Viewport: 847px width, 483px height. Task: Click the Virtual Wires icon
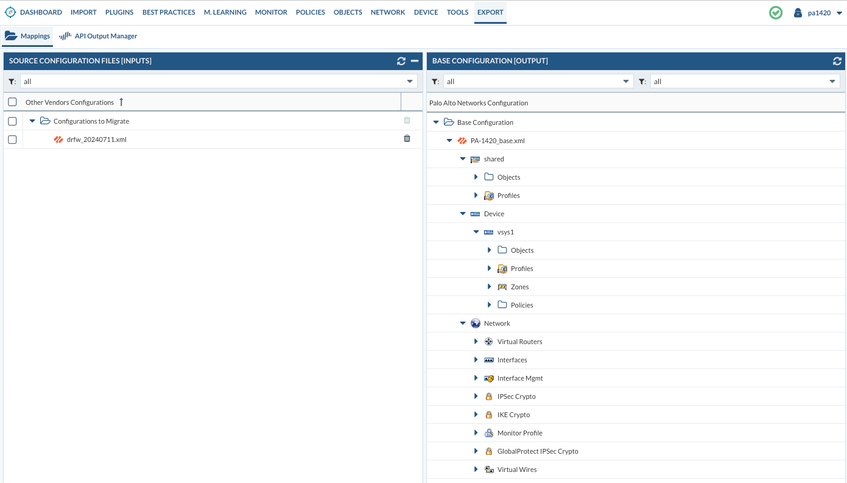pos(489,469)
